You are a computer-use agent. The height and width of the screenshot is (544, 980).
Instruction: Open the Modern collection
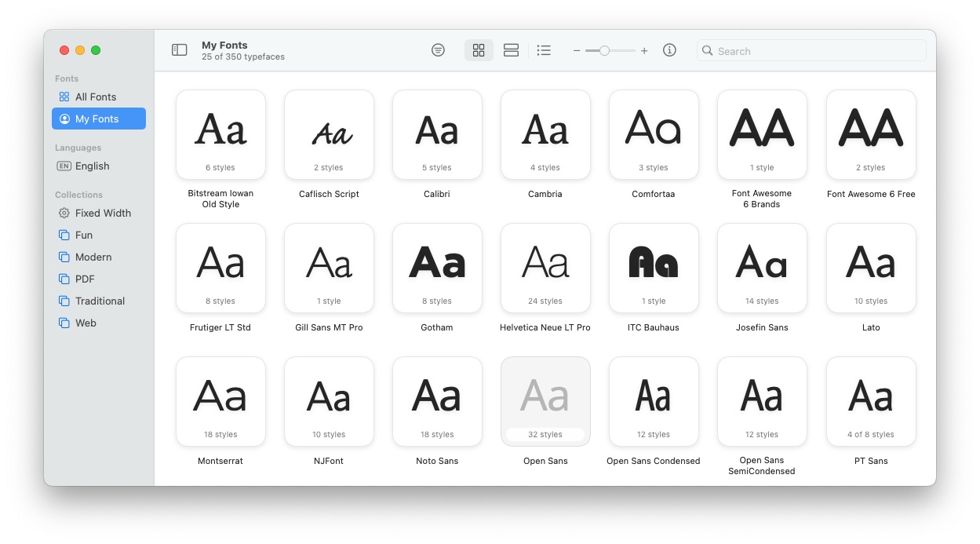(x=99, y=257)
